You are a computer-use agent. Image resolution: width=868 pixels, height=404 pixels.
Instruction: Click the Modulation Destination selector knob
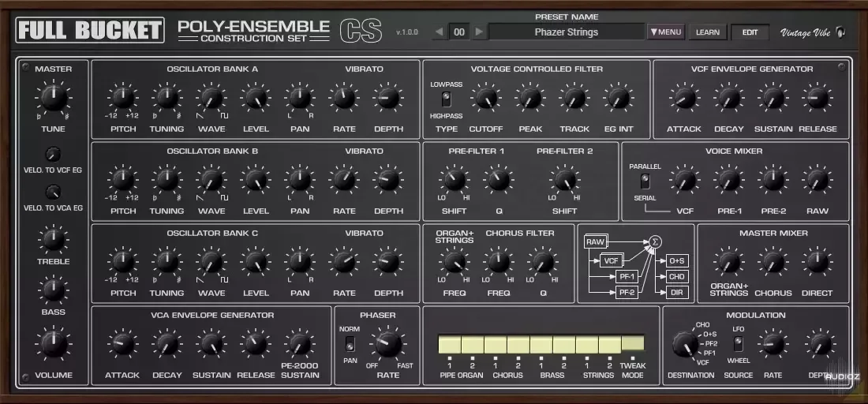click(x=685, y=345)
